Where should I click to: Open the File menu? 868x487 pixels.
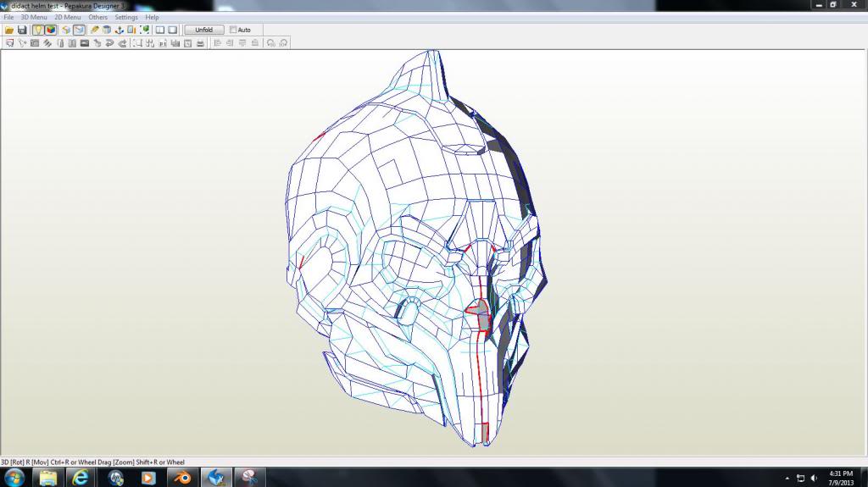click(8, 17)
